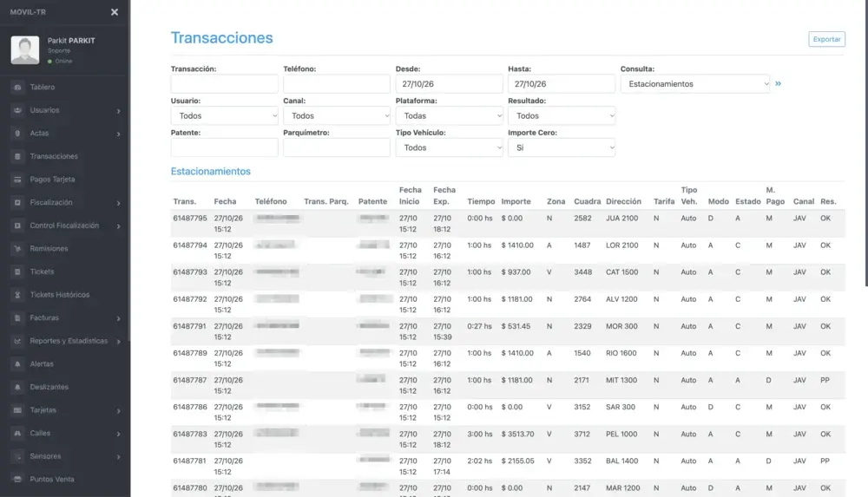
Task: Click the Transacciones sidebar icon
Action: tap(17, 157)
